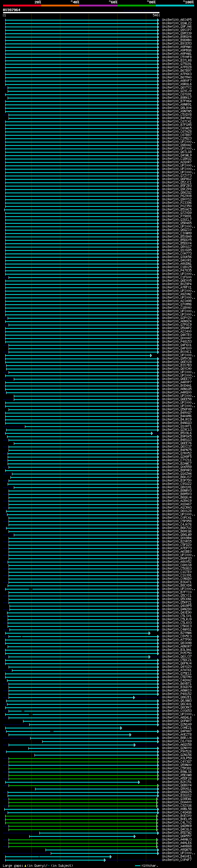Choose hit UniRef100_Q2VCJ9
This screenshot has width=197, height=868.
click(x=177, y=91)
